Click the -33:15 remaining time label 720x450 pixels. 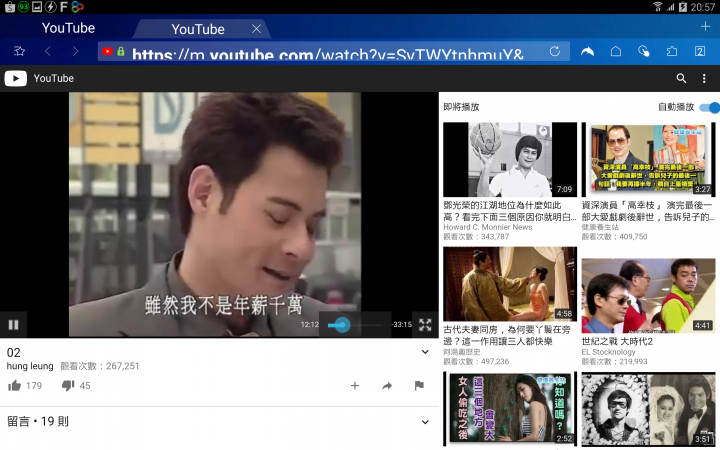tap(401, 324)
